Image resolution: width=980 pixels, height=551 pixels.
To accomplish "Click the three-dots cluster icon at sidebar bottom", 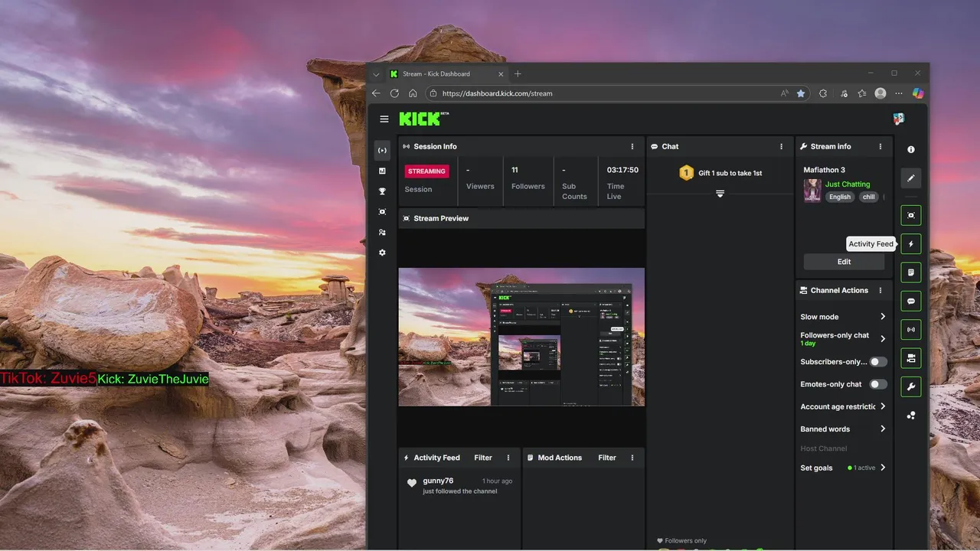I will point(911,416).
